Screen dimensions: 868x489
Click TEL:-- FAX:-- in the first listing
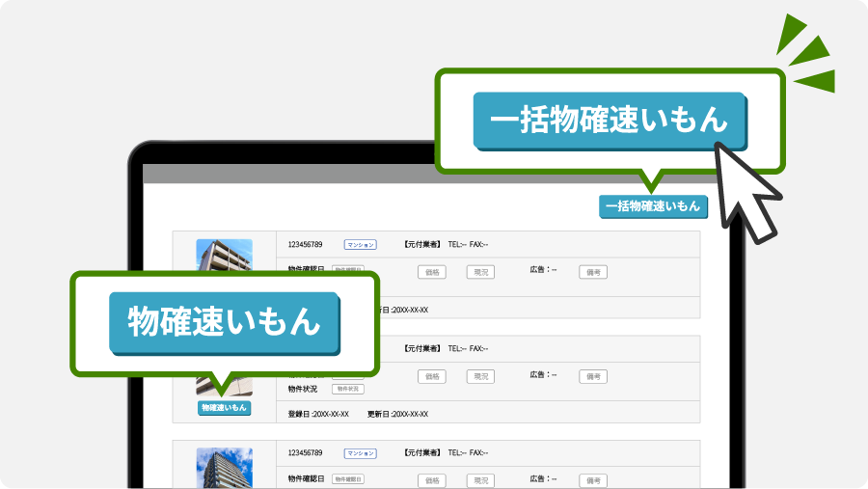469,244
